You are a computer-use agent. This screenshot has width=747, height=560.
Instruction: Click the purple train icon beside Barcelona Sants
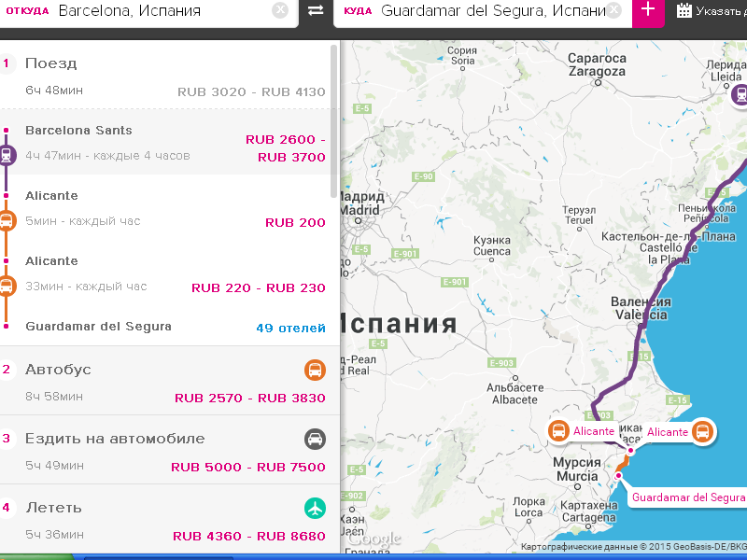pyautogui.click(x=7, y=156)
